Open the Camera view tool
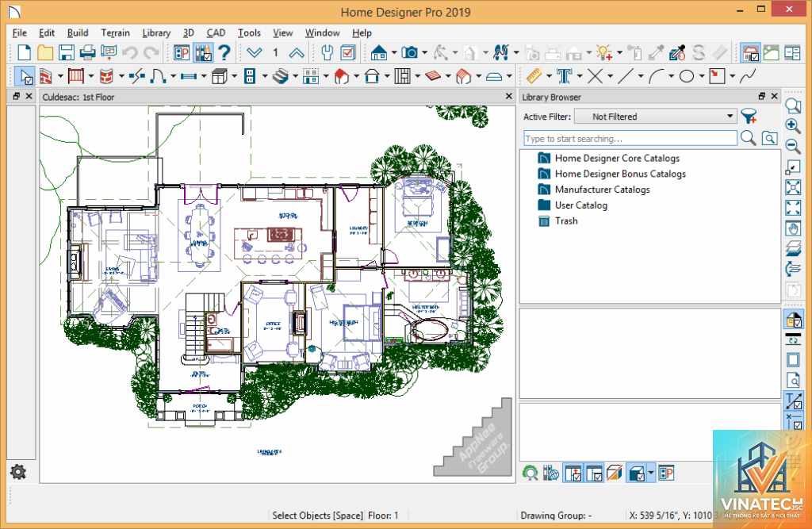This screenshot has width=812, height=529. [x=409, y=52]
